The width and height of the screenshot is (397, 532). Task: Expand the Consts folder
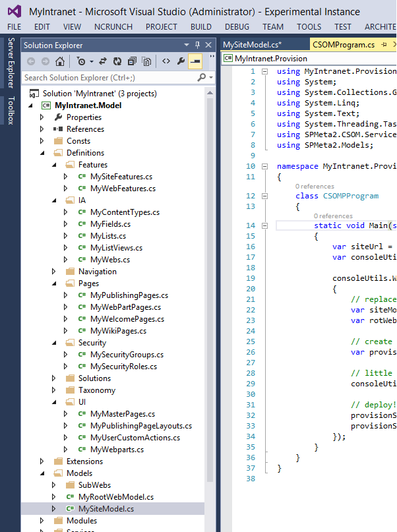(42, 141)
